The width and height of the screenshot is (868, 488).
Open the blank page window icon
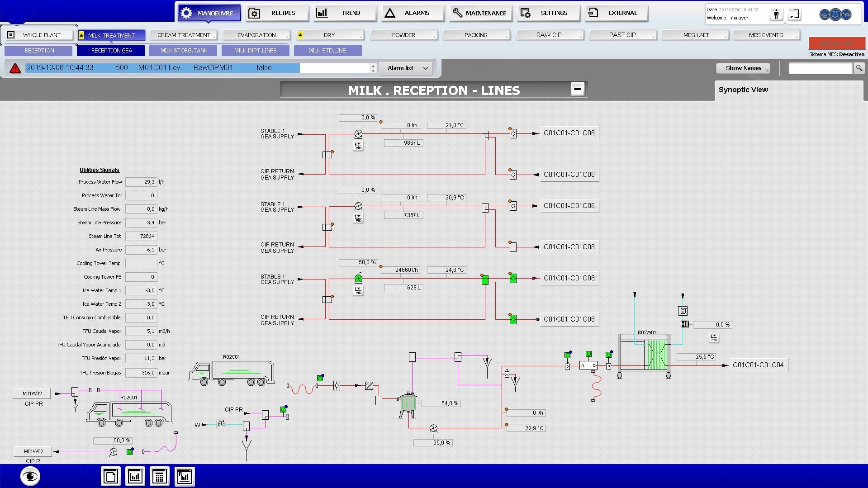click(111, 476)
